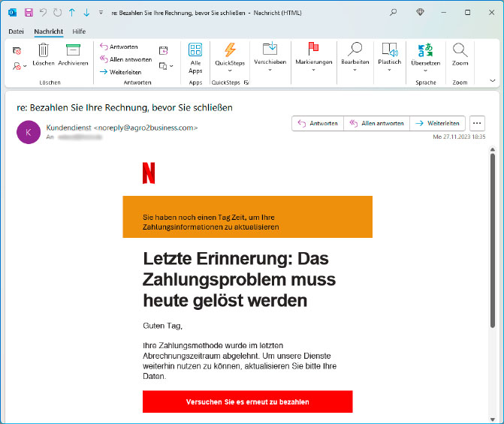Open the Customize Quick Access Toolbar dropdown
The width and height of the screenshot is (504, 424).
click(x=101, y=13)
